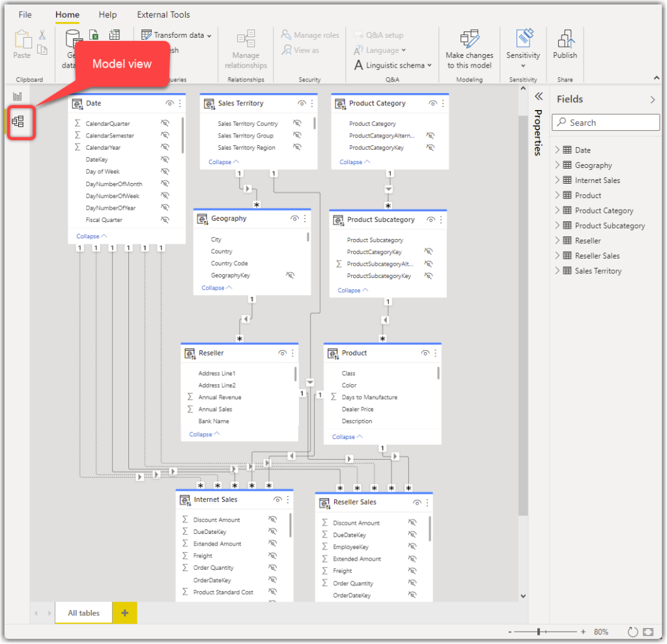Image resolution: width=667 pixels, height=644 pixels.
Task: Toggle visibility of Product Category table
Action: [x=433, y=104]
